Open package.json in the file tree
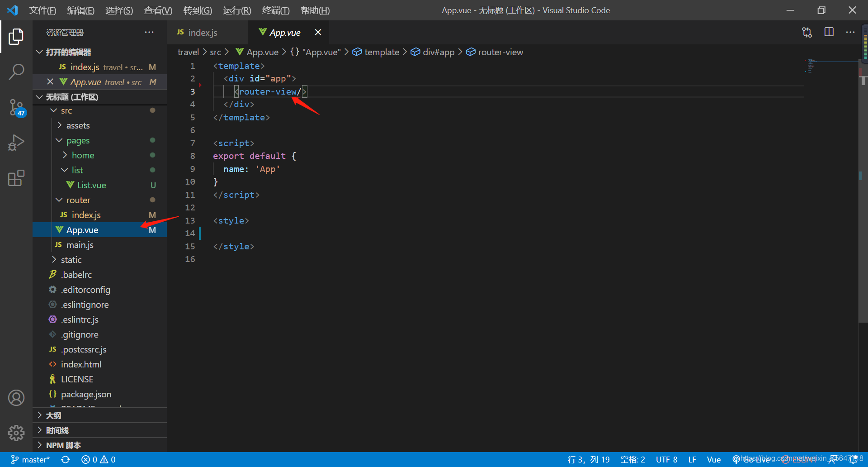 click(x=99, y=394)
